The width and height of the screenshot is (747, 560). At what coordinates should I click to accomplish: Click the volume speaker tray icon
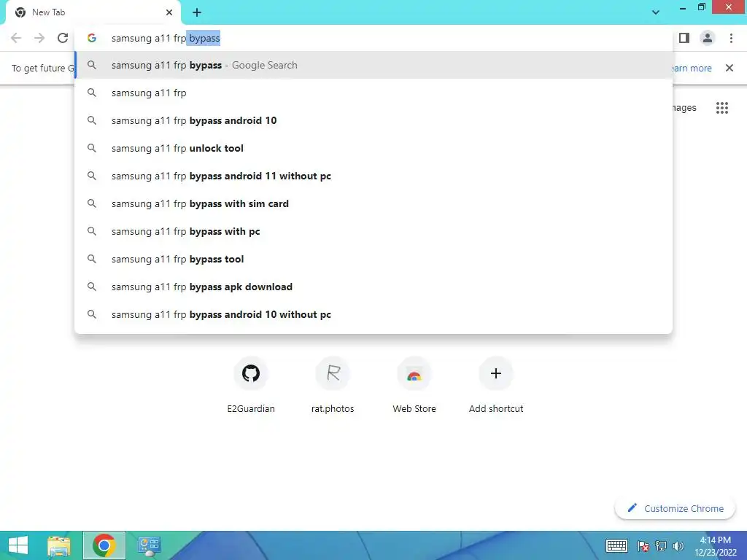678,546
